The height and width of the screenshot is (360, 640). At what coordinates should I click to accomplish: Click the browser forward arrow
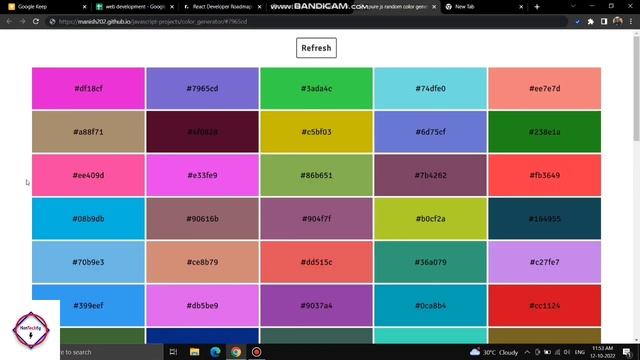pos(22,21)
